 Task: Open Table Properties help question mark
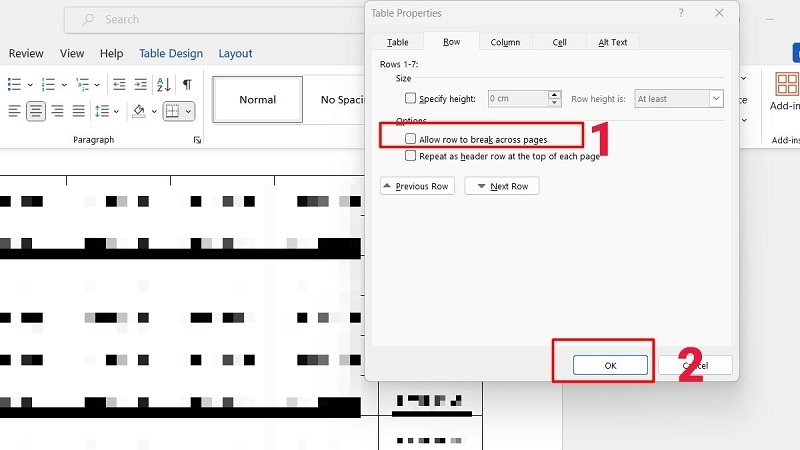pos(682,14)
